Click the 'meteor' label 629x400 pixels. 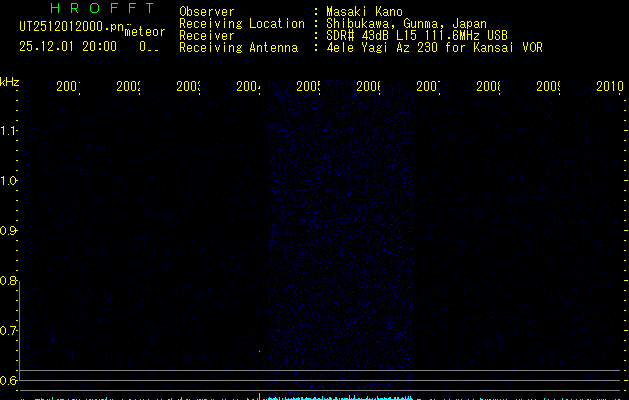[x=145, y=32]
